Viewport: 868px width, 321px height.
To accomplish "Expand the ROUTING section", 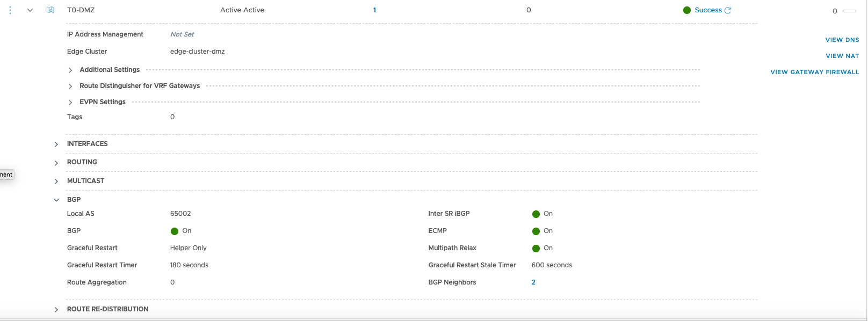I will coord(56,163).
